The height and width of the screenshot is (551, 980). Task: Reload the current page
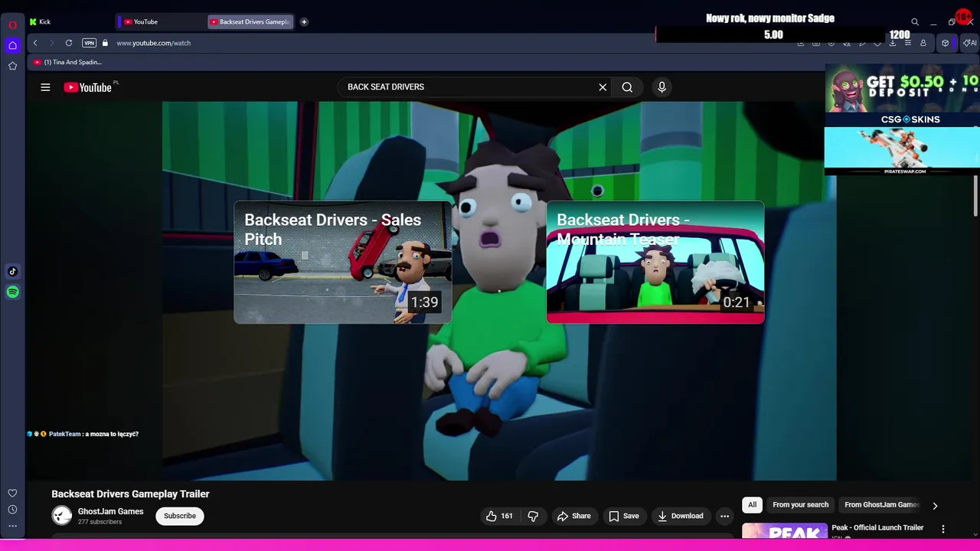pos(69,43)
